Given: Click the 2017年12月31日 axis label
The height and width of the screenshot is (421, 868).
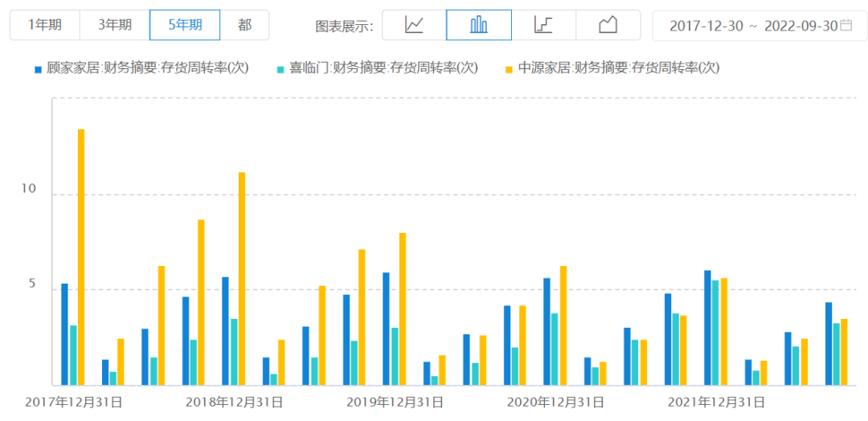Looking at the screenshot, I should pyautogui.click(x=74, y=403).
